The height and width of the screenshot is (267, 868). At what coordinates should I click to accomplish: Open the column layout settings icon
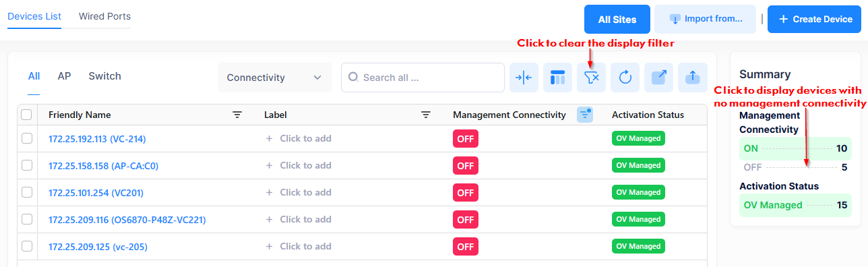(557, 78)
